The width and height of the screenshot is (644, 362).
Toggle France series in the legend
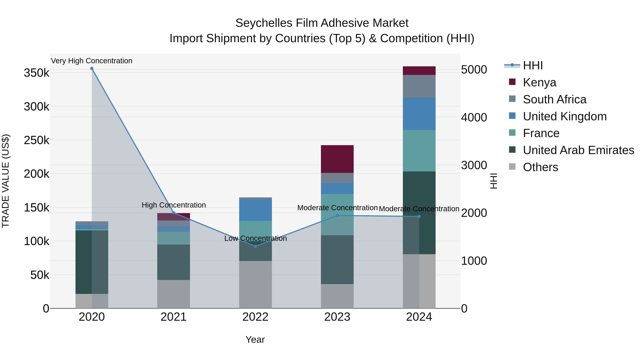click(534, 133)
